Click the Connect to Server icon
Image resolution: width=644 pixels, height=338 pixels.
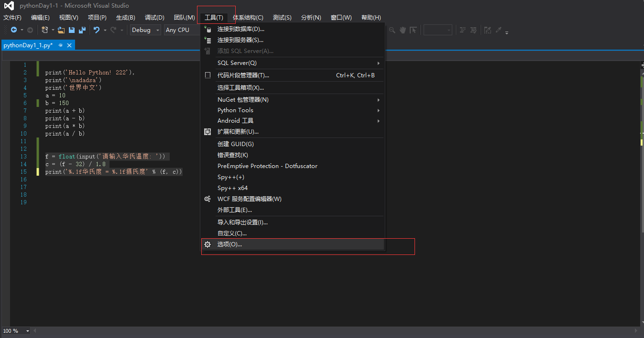point(207,40)
